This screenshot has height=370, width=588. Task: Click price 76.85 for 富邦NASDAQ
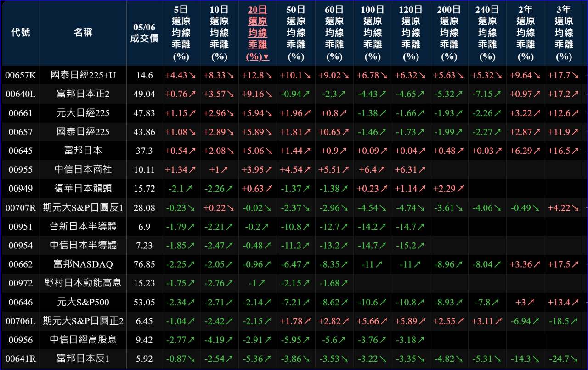pos(144,264)
